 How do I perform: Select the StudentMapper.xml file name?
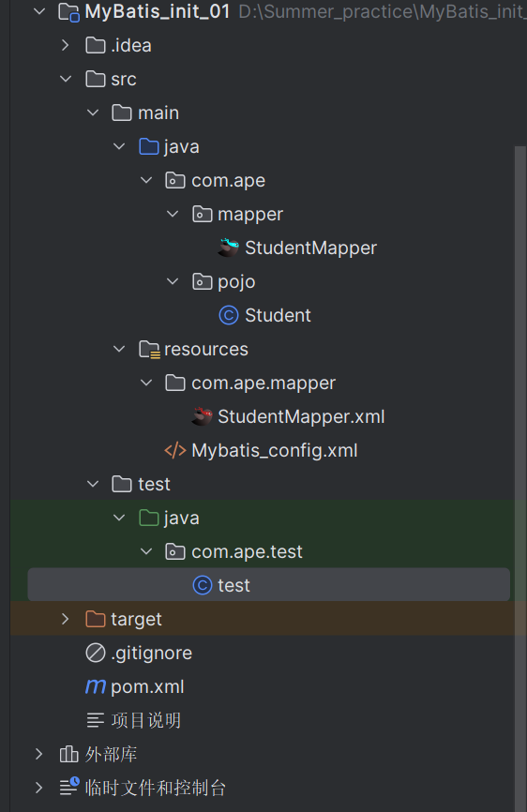(301, 417)
